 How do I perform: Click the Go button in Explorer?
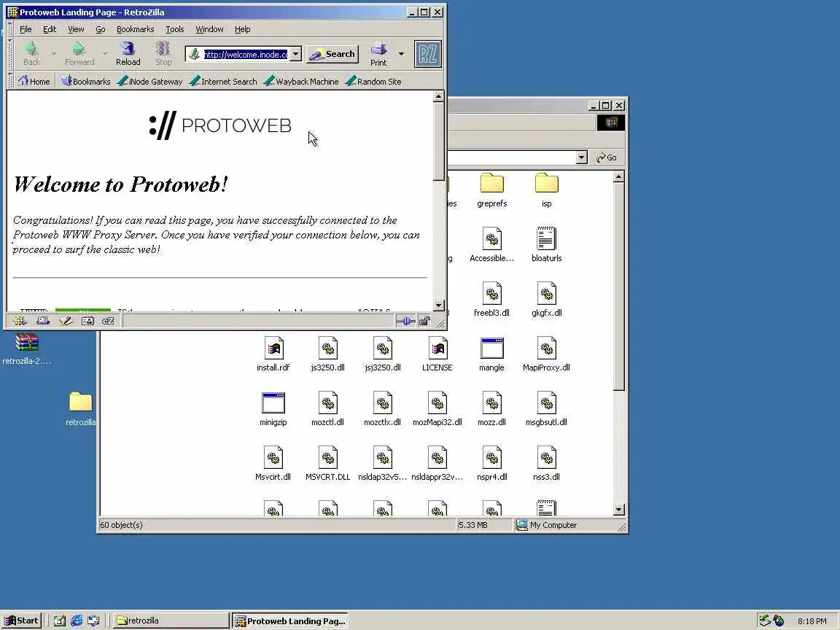(x=607, y=157)
